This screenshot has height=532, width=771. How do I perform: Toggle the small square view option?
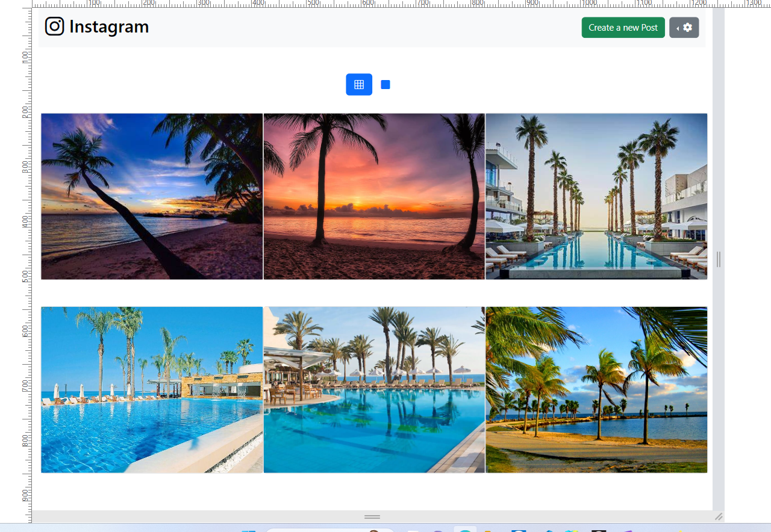pos(385,84)
